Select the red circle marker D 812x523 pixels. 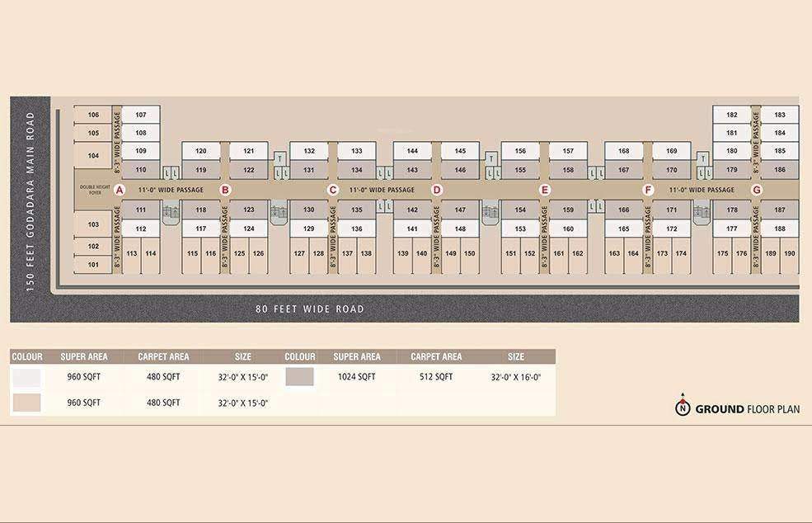pos(437,188)
